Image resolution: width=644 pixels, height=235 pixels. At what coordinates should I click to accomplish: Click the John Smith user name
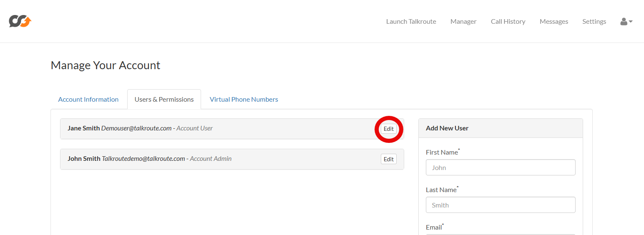tap(84, 159)
